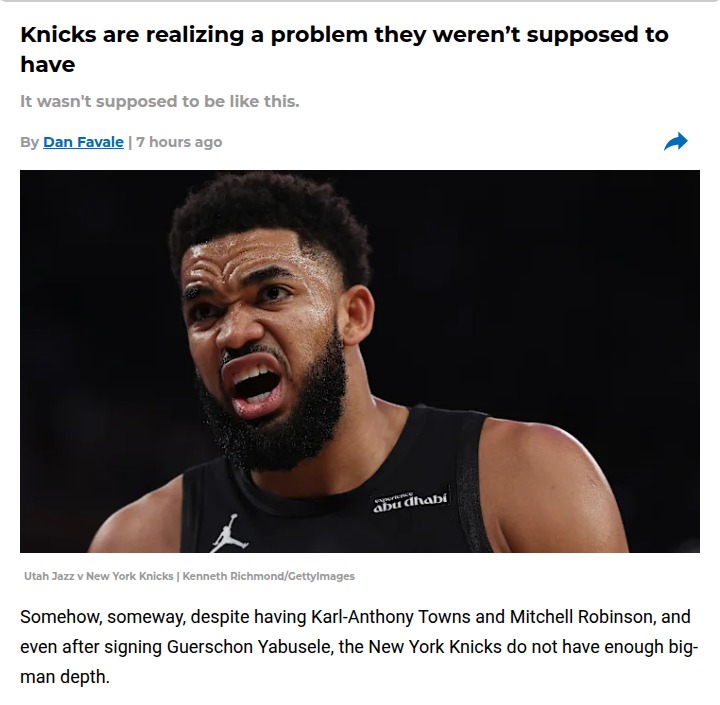Click the blue share arrow icon
The image size is (720, 705).
pos(676,142)
